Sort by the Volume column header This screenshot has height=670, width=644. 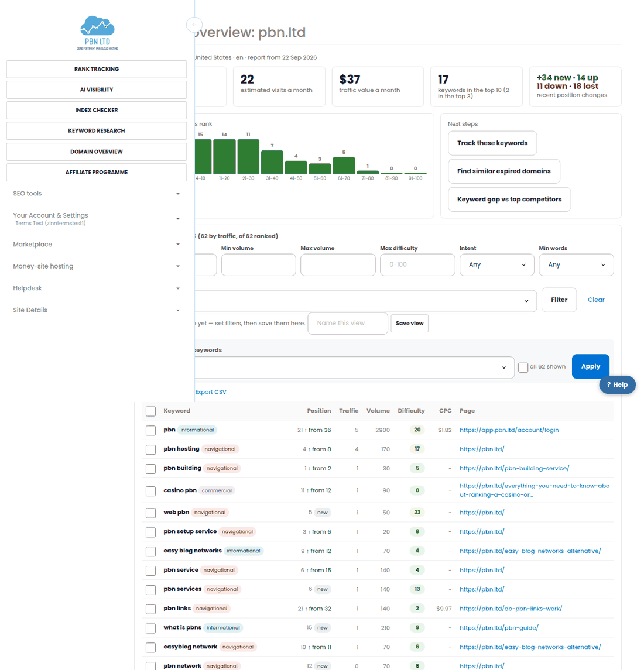(x=378, y=411)
